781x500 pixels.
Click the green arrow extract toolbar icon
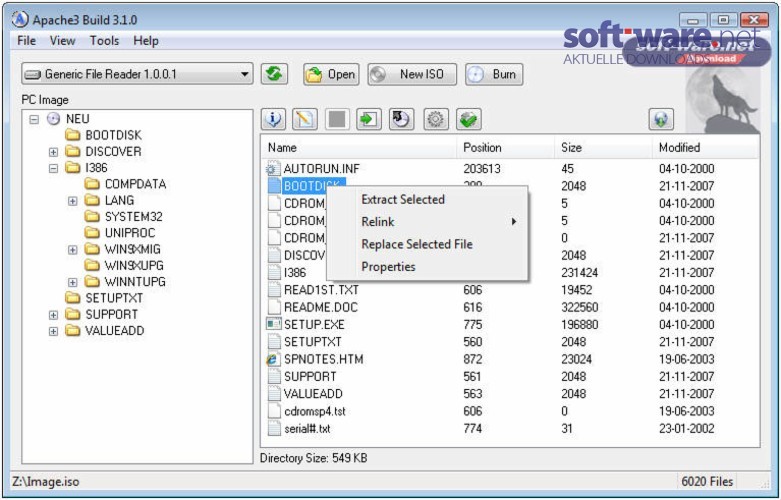coord(369,120)
